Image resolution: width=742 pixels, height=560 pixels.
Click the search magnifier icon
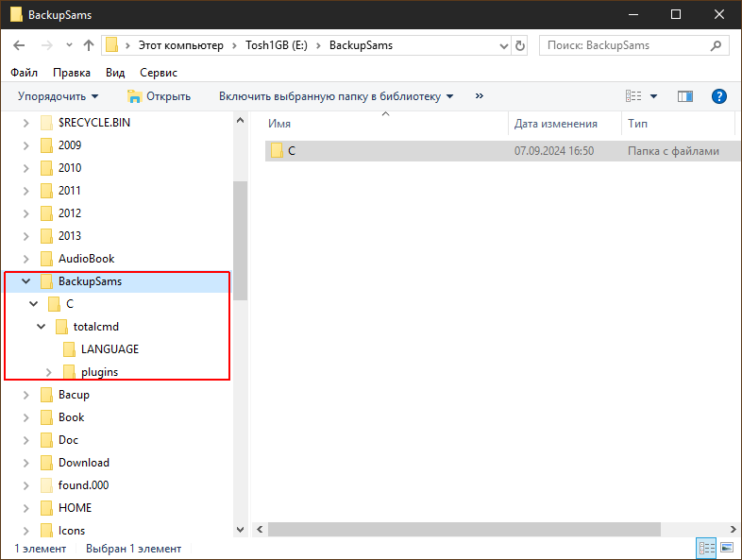tap(716, 45)
